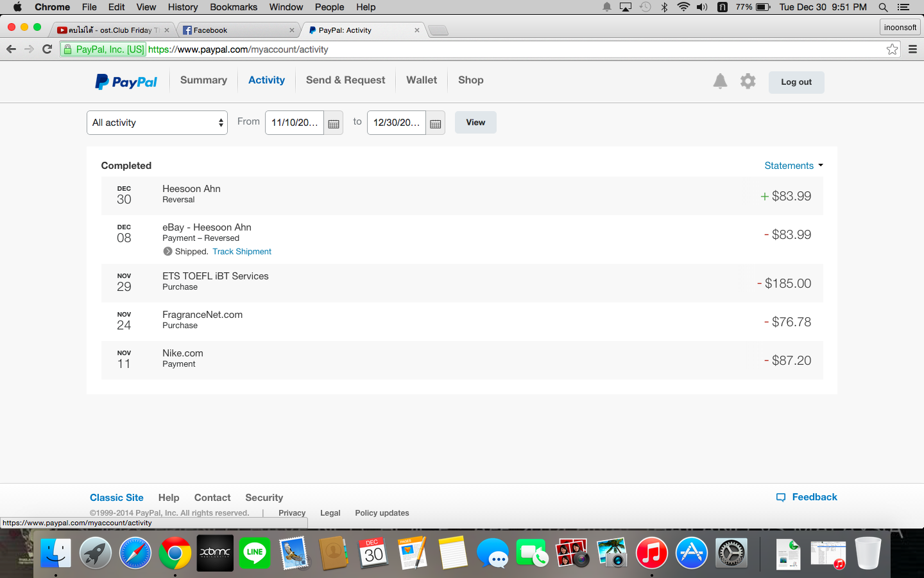Viewport: 924px width, 578px height.
Task: Open the Policy updates link
Action: tap(382, 513)
